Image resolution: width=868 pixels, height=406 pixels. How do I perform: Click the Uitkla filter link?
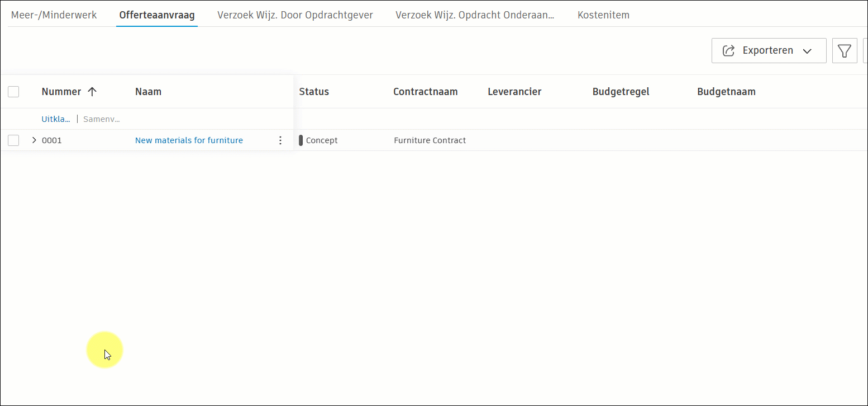[x=55, y=119]
